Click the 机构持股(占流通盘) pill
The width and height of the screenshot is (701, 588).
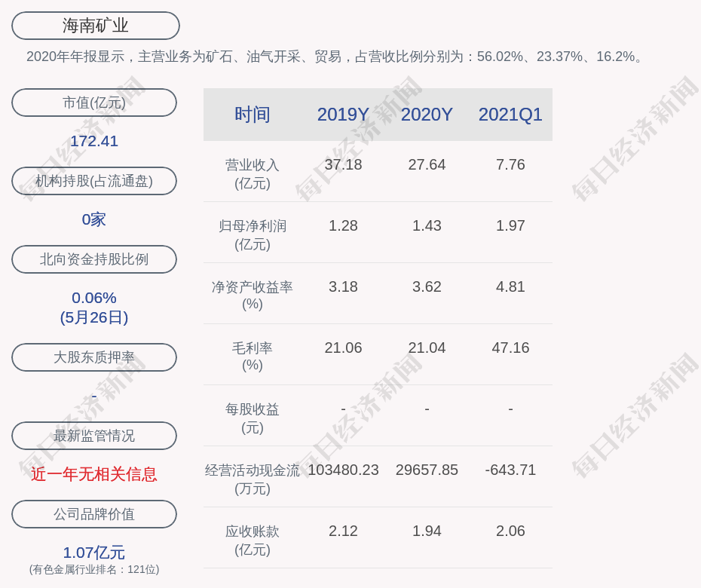click(x=94, y=181)
